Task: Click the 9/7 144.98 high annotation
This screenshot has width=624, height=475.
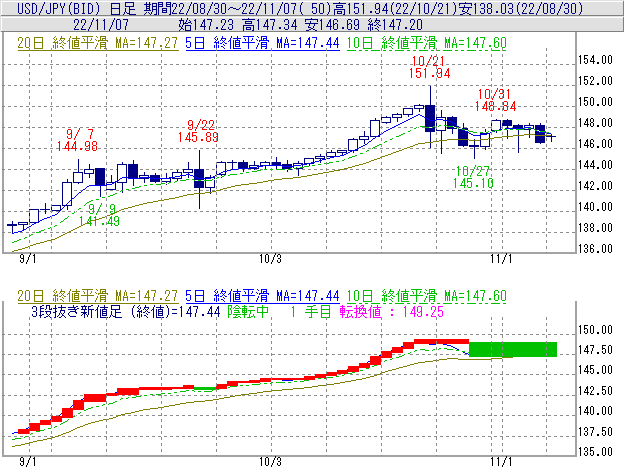Action: click(77, 140)
